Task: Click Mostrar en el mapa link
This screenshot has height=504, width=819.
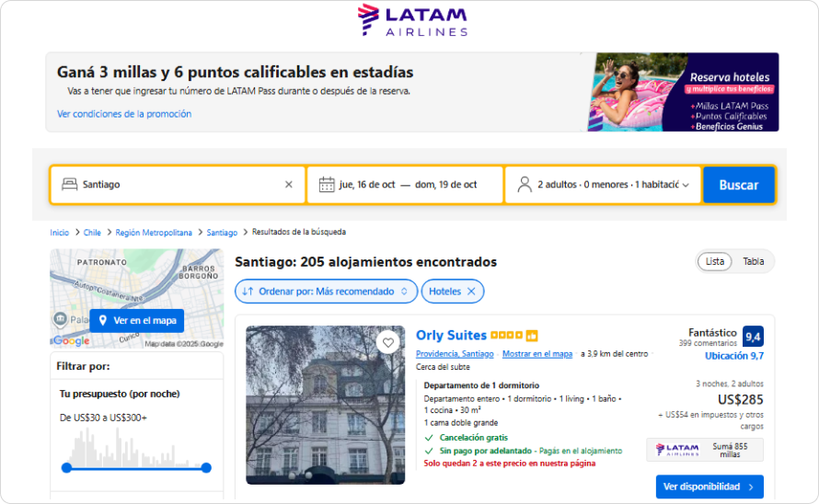Action: tap(536, 354)
